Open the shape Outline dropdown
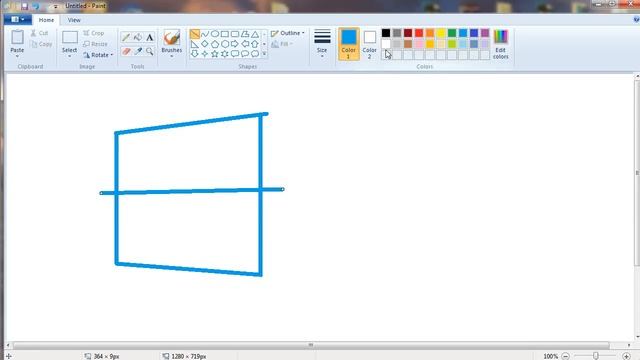Viewport: 640px width, 360px height. pos(288,33)
